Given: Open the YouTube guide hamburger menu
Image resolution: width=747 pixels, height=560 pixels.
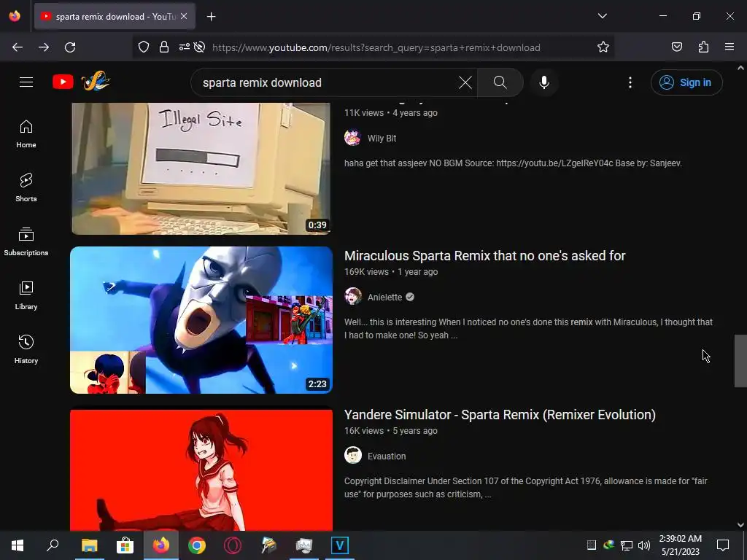Looking at the screenshot, I should 26,82.
